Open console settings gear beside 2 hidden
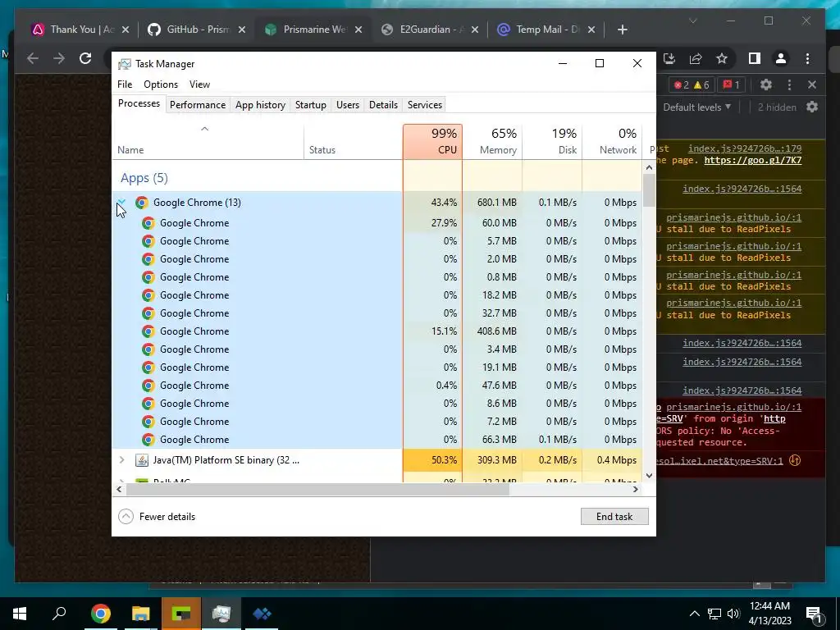The height and width of the screenshot is (630, 840). click(812, 107)
